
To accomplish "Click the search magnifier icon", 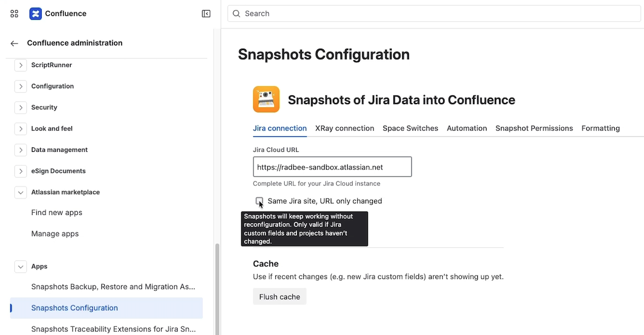I will [236, 14].
